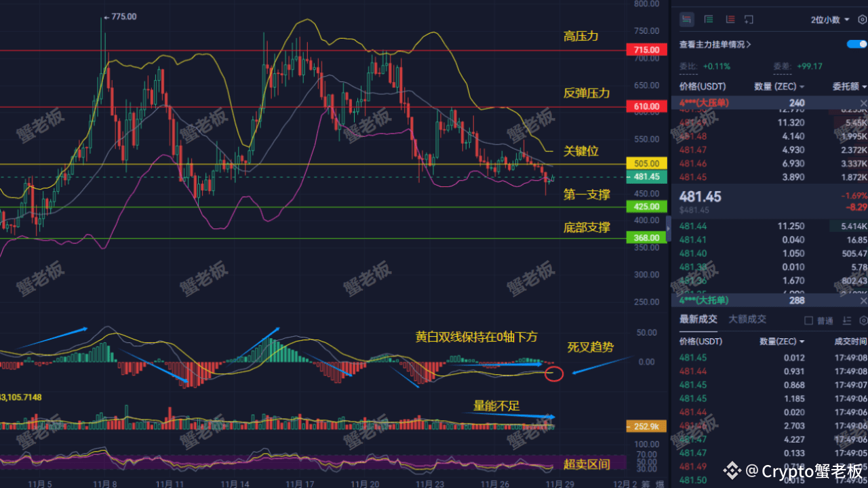Viewport: 868px width, 488px height.
Task: Switch to the 大额成交 tab
Action: [x=747, y=319]
